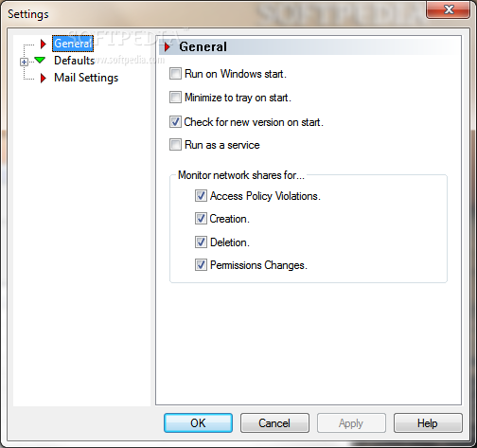Click the red arrow icon beside General tree item
Image resolution: width=477 pixels, height=448 pixels.
44,44
